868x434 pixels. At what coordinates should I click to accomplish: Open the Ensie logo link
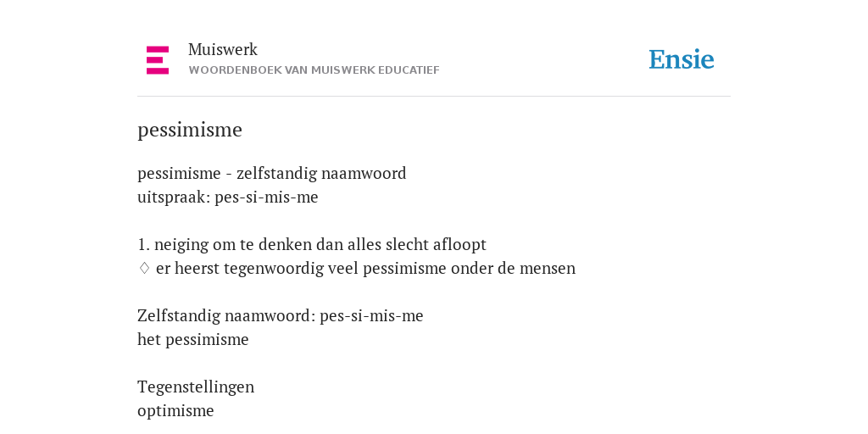(x=682, y=59)
